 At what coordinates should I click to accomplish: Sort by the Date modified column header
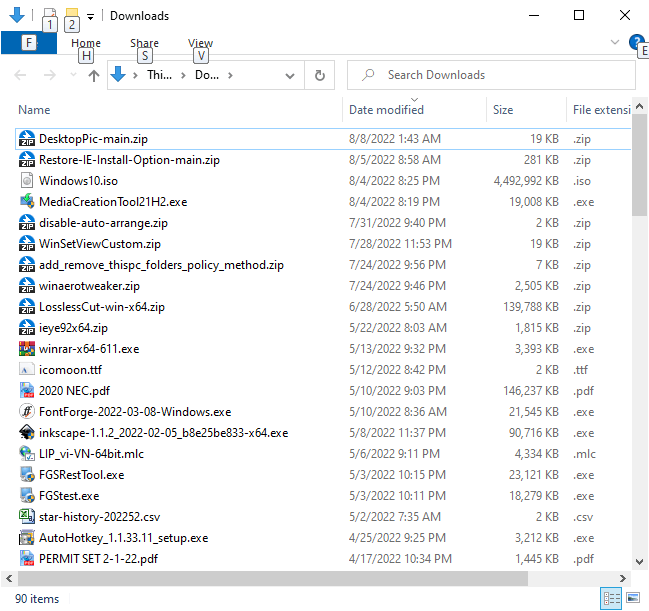point(386,110)
